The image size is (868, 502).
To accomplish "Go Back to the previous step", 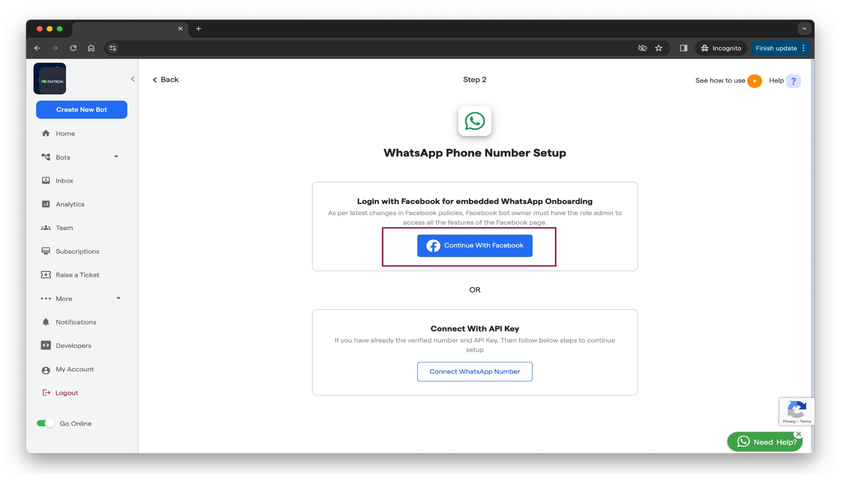I will coord(166,79).
